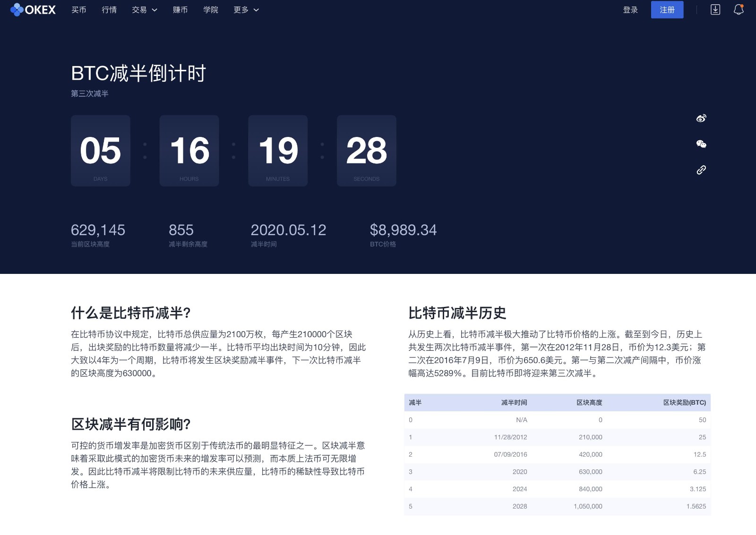Click the 注册 button
This screenshot has width=756, height=535.
(x=667, y=9)
